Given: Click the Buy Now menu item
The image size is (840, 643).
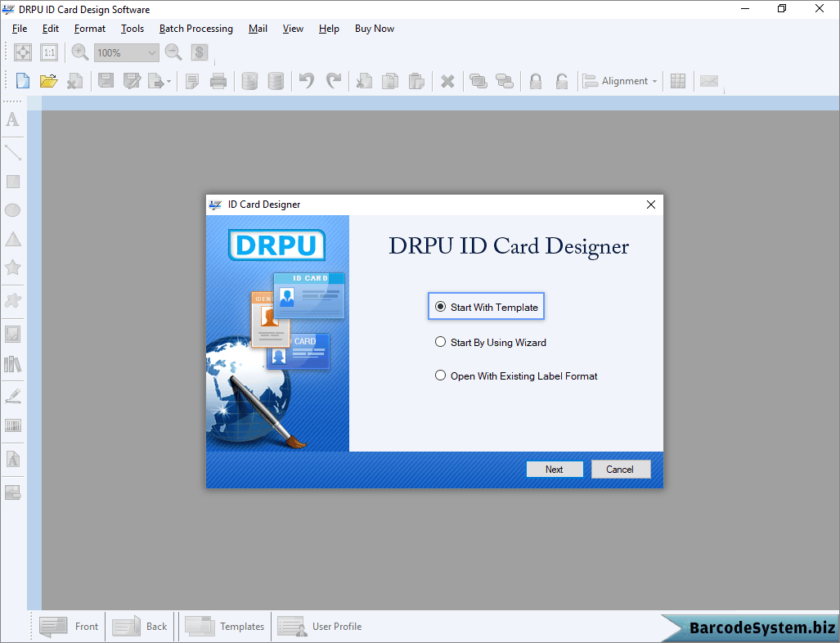Looking at the screenshot, I should [375, 29].
